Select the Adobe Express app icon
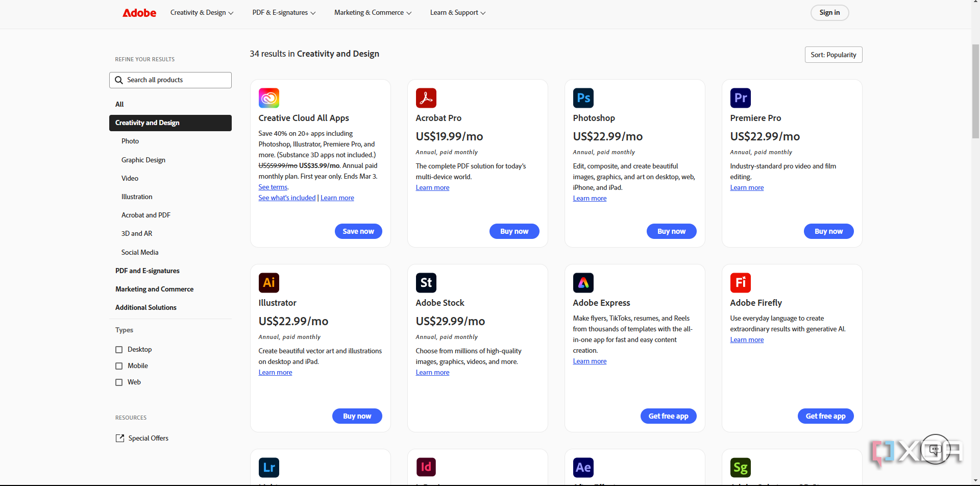This screenshot has width=980, height=486. click(583, 283)
